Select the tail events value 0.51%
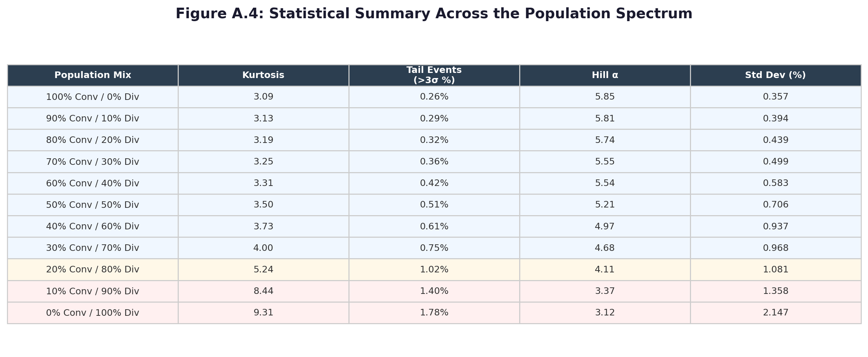 [x=434, y=205]
